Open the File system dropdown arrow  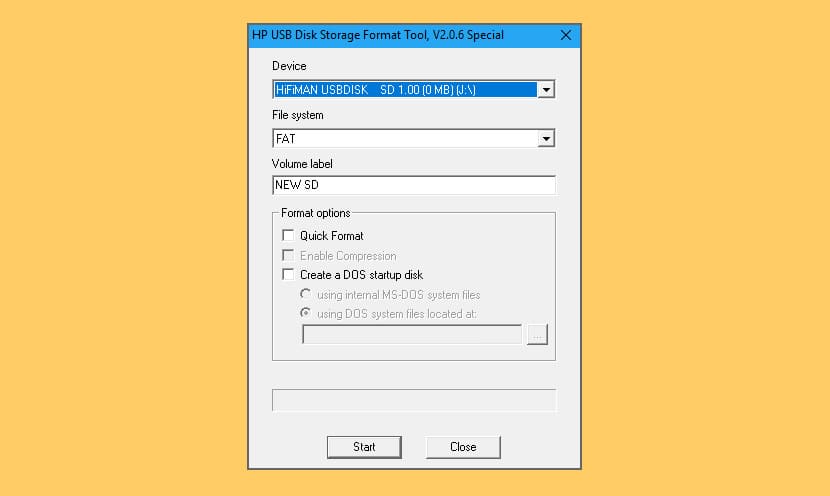(x=546, y=139)
